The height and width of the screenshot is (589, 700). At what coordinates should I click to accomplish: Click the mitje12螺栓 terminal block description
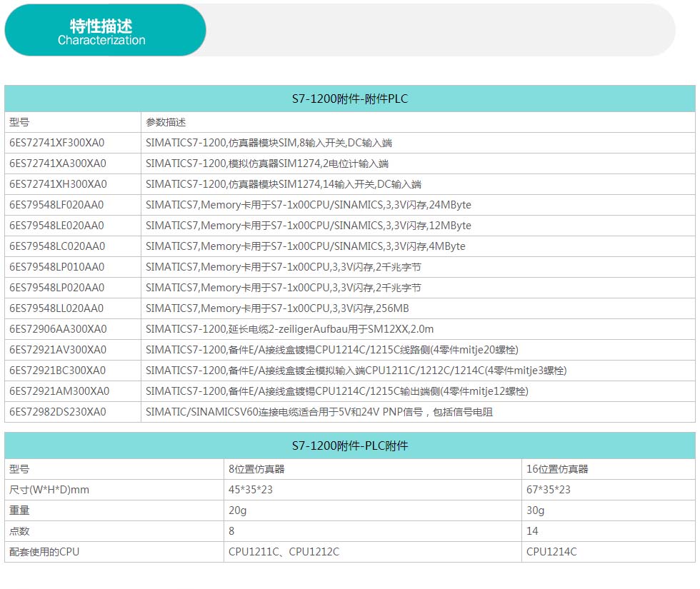point(337,391)
